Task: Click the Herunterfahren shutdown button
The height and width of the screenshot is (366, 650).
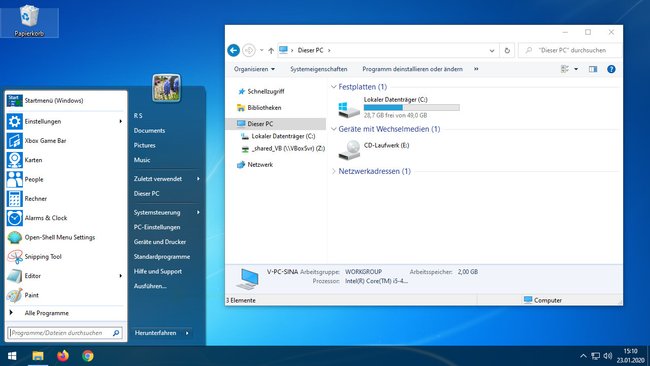Action: point(156,333)
